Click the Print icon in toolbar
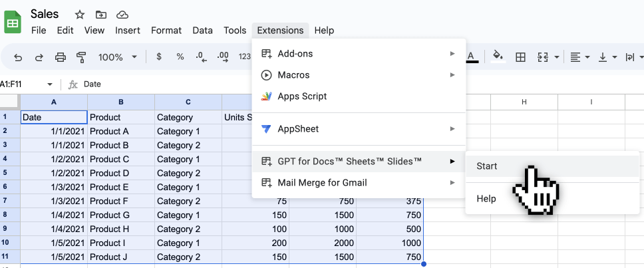644x268 pixels. coord(61,57)
